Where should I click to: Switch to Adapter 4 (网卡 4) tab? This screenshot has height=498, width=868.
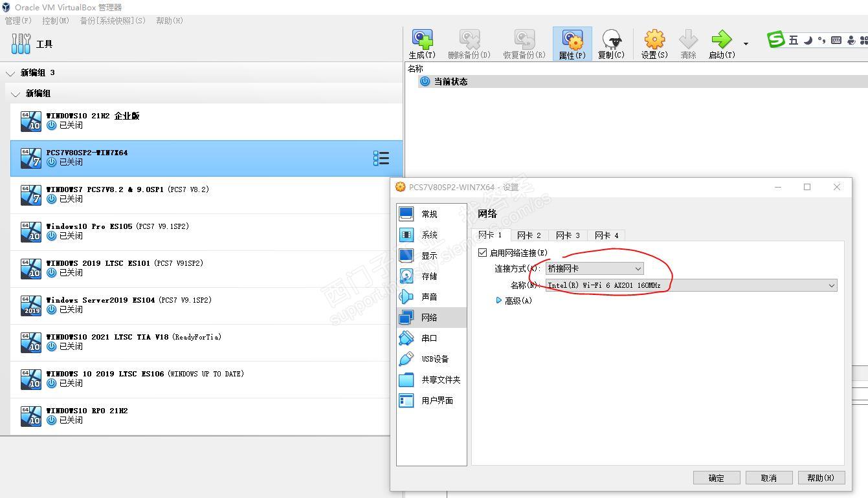(x=606, y=235)
